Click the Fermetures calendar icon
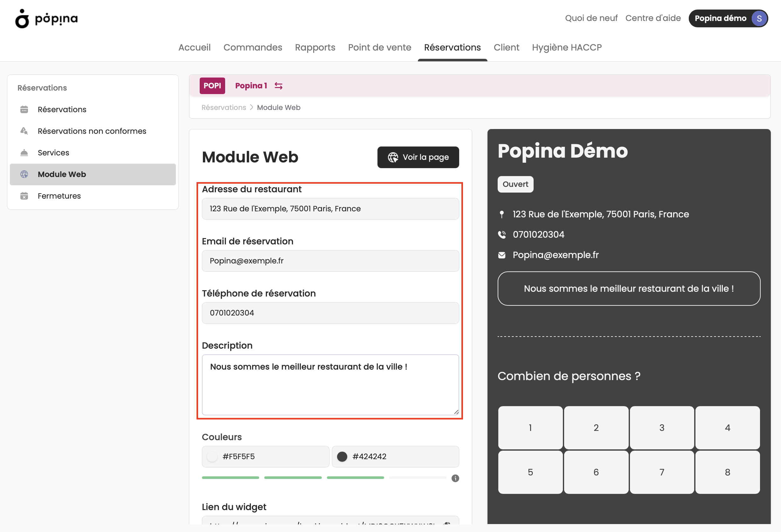The width and height of the screenshot is (781, 532). (24, 196)
